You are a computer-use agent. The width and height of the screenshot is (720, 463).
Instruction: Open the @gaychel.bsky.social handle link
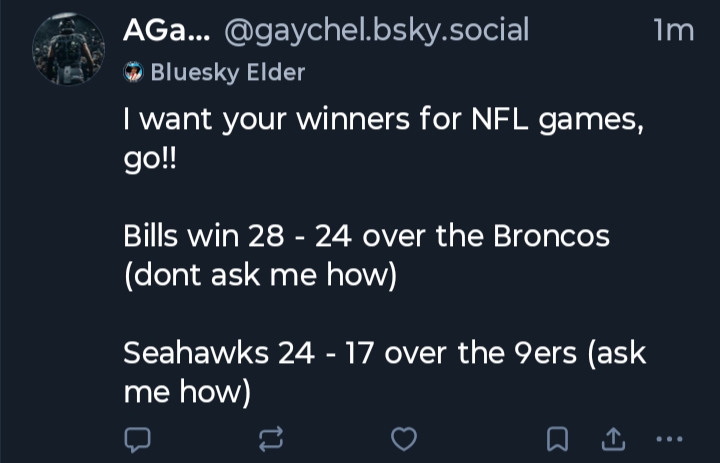point(376,31)
